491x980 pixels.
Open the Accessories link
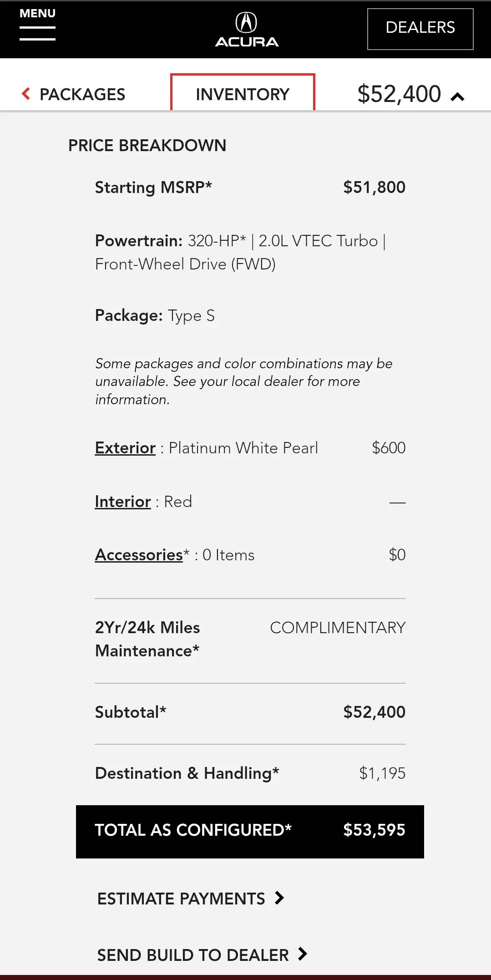click(x=139, y=555)
